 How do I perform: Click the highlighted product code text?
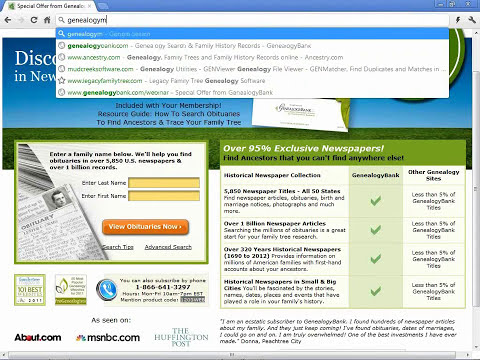[x=193, y=299]
